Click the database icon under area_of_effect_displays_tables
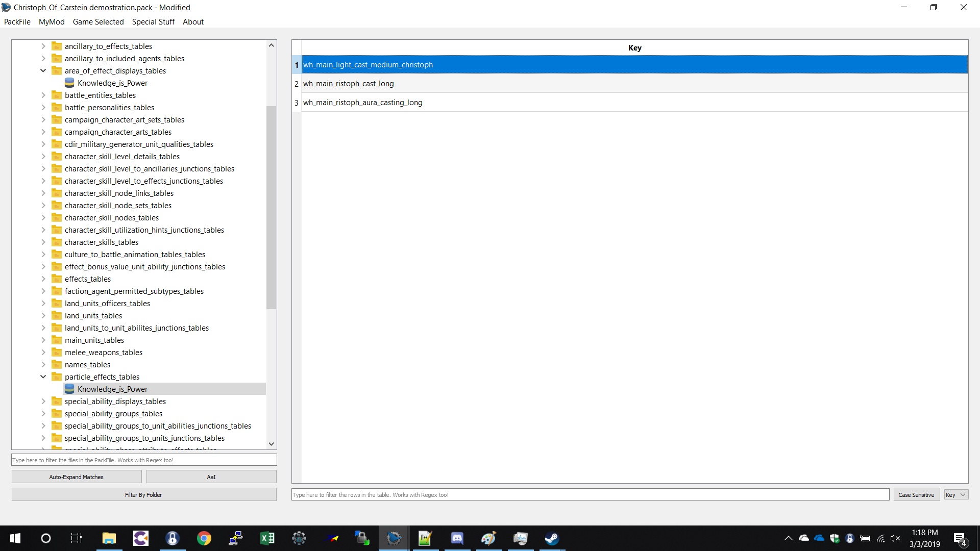 [x=70, y=83]
